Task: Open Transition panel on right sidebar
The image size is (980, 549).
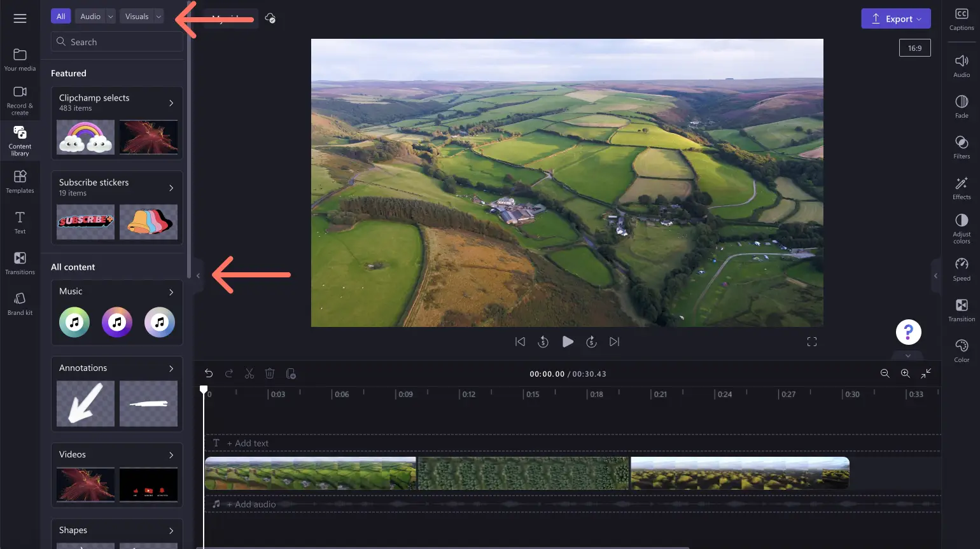Action: [962, 310]
